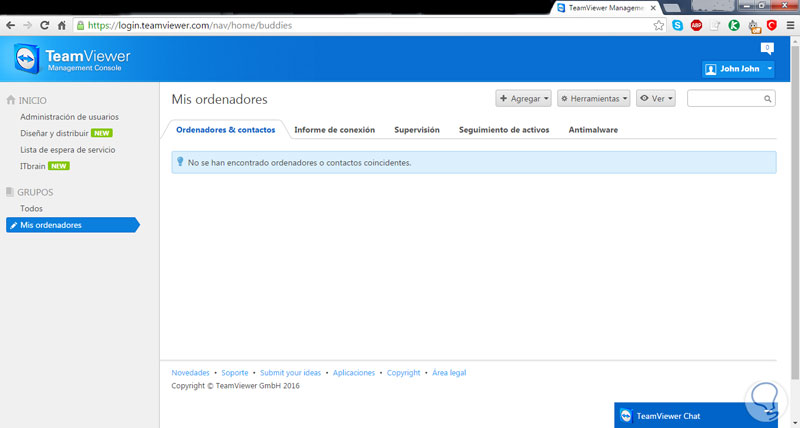Image resolution: width=800 pixels, height=428 pixels.
Task: Switch to Informe de conexión tab
Action: pos(335,130)
